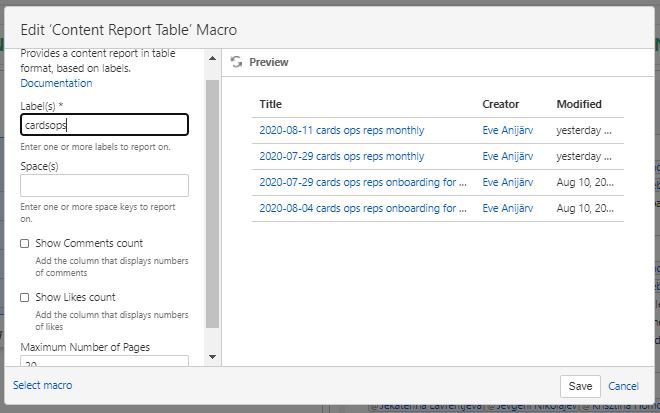Open 2020-07-29 cards ops reps monthly page
This screenshot has height=413, width=660.
[342, 157]
